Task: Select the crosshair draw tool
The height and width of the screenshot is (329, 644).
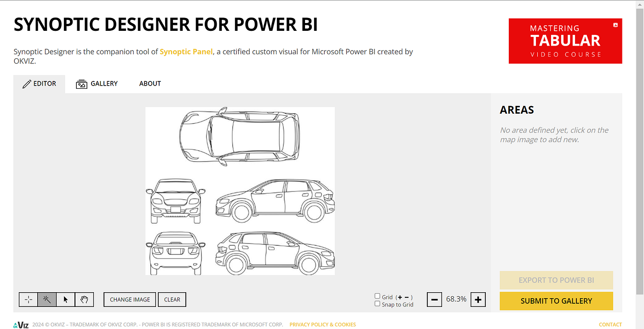Action: [x=29, y=300]
